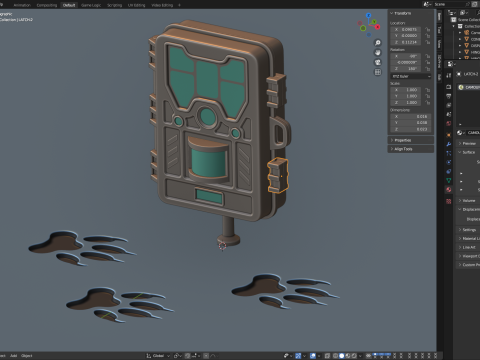Click the viewport pan hand gizmo
480x360 pixels.
[x=378, y=53]
